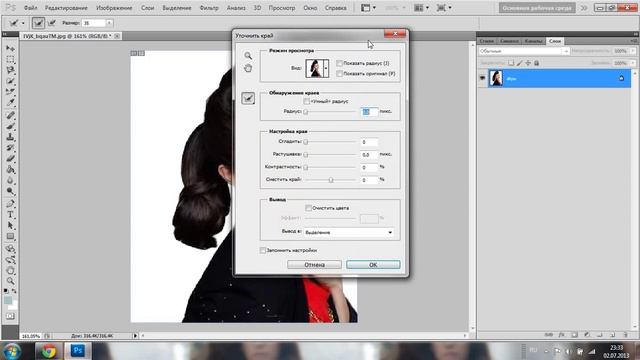The width and height of the screenshot is (640, 360).
Task: Click the Основная рабочая среда workspace button
Action: [x=537, y=8]
